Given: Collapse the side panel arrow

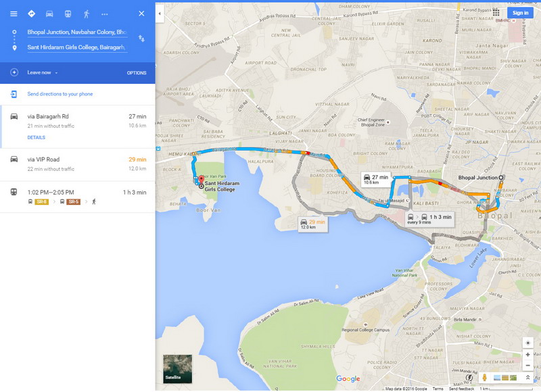Looking at the screenshot, I should [x=160, y=14].
